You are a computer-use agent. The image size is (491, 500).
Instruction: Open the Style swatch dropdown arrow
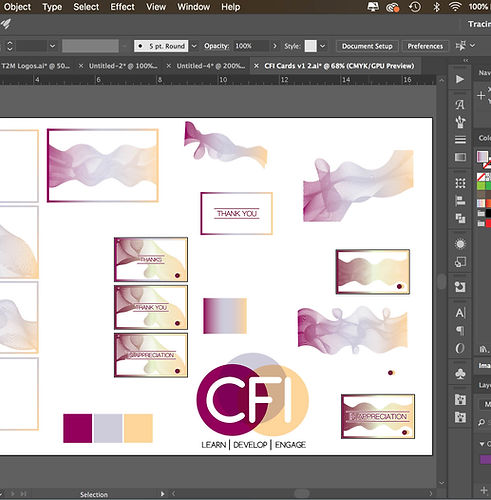322,46
